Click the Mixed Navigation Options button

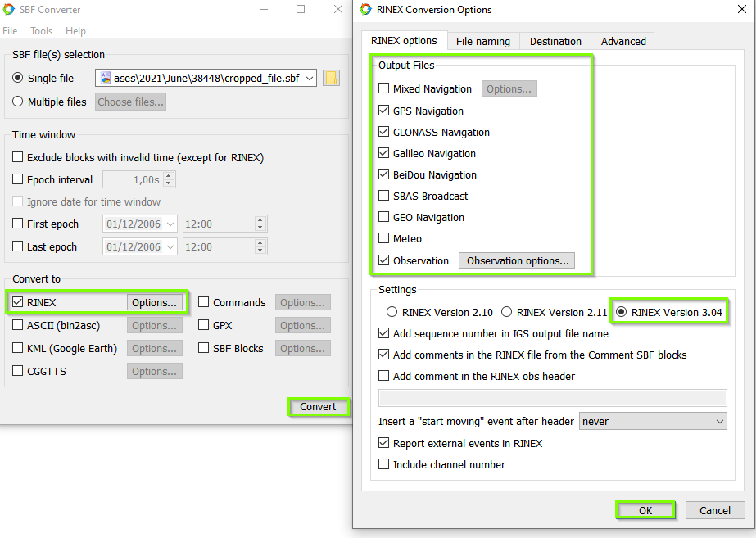point(509,88)
